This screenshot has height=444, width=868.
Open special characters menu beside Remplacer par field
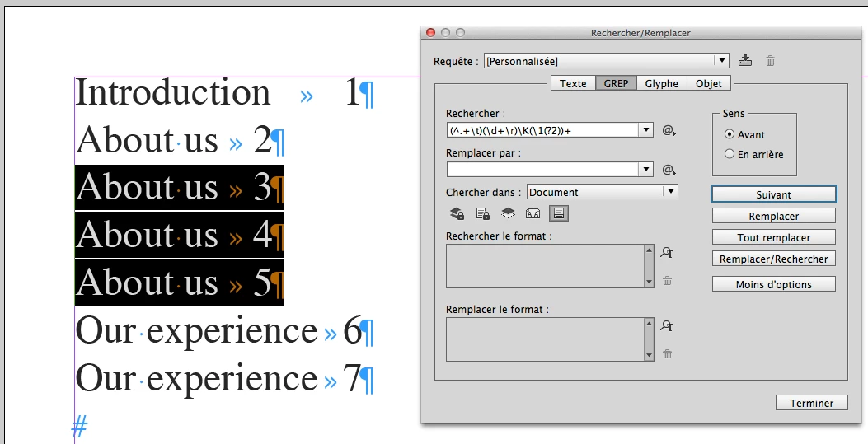click(669, 170)
